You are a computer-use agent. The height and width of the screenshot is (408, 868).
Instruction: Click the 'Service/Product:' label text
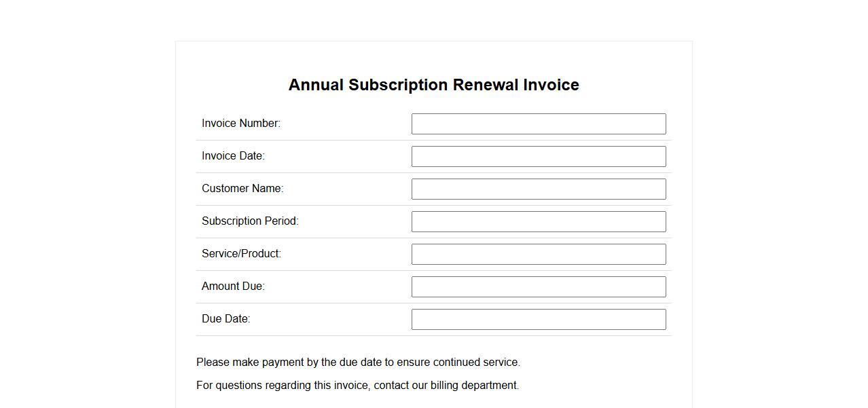click(241, 254)
